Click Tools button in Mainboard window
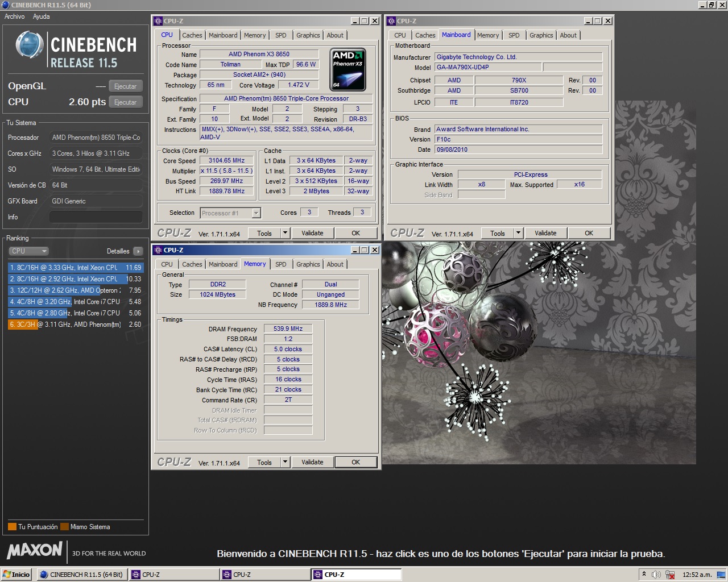The image size is (728, 582). 498,233
